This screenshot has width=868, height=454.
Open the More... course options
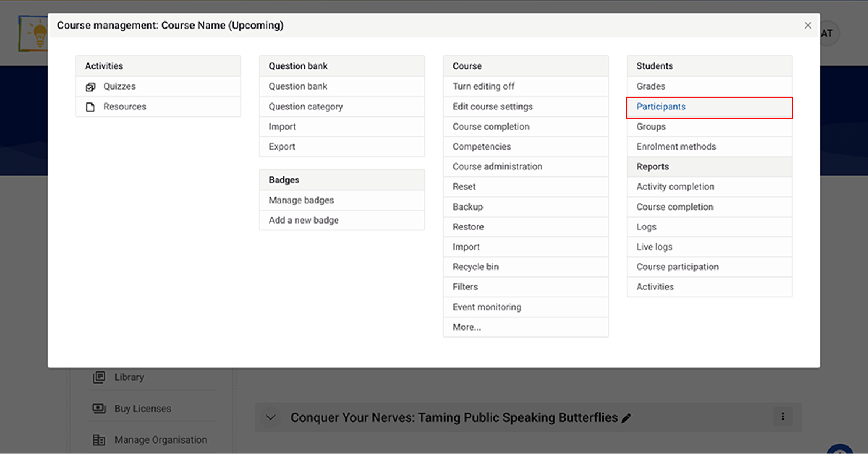point(525,327)
